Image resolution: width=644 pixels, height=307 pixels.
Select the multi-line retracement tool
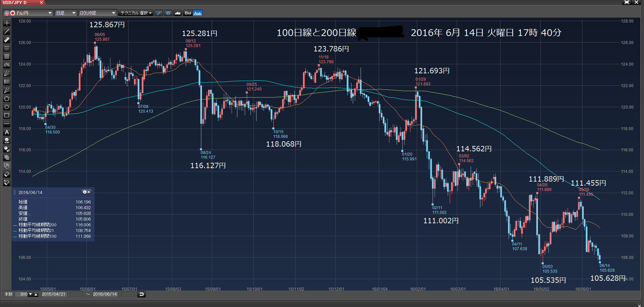click(x=7, y=56)
